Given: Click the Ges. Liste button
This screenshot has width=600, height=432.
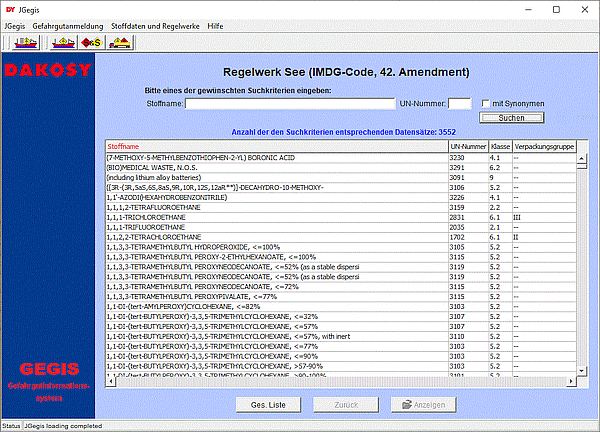Looking at the screenshot, I should (x=268, y=405).
